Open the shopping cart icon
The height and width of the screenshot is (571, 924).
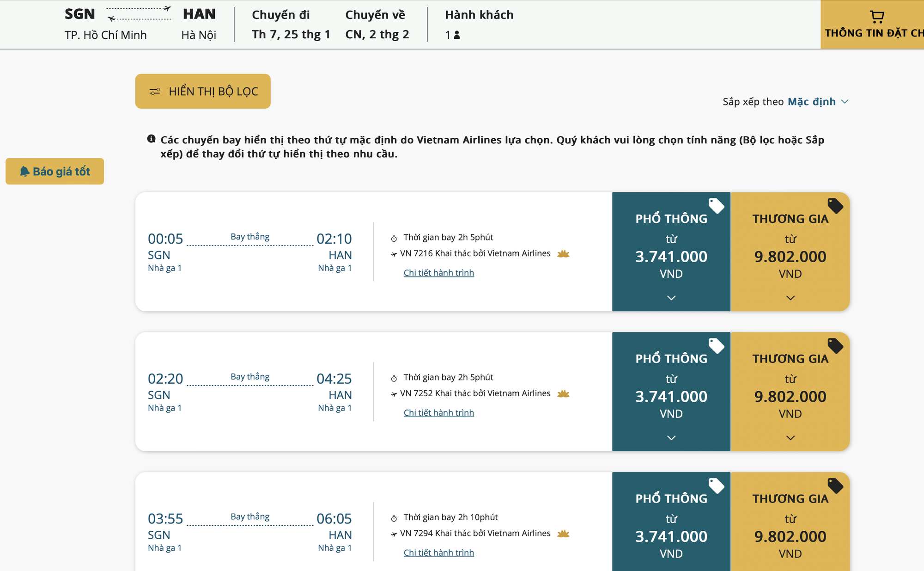(876, 17)
